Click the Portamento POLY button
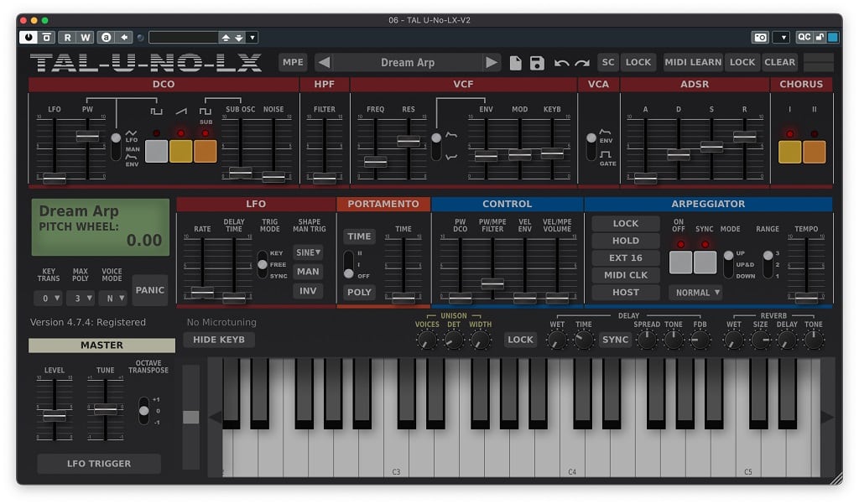Viewport: 859px width, 504px height. coord(359,293)
